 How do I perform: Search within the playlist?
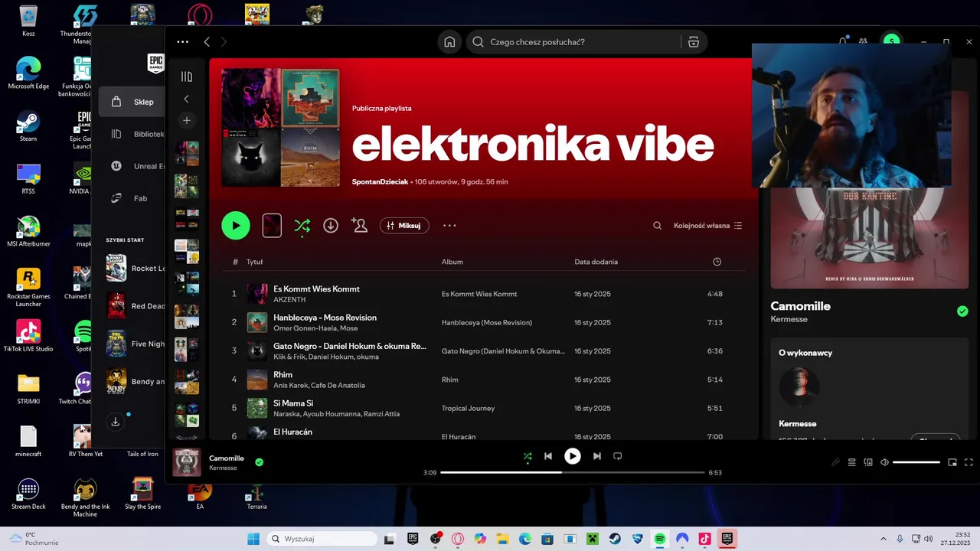(x=657, y=226)
